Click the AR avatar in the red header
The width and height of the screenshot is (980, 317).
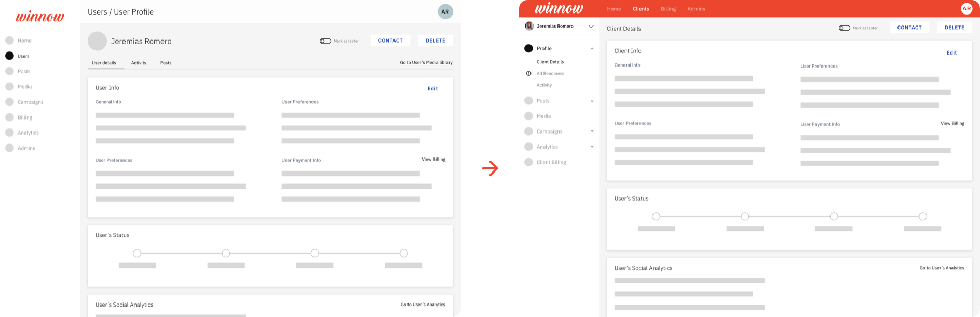(966, 9)
